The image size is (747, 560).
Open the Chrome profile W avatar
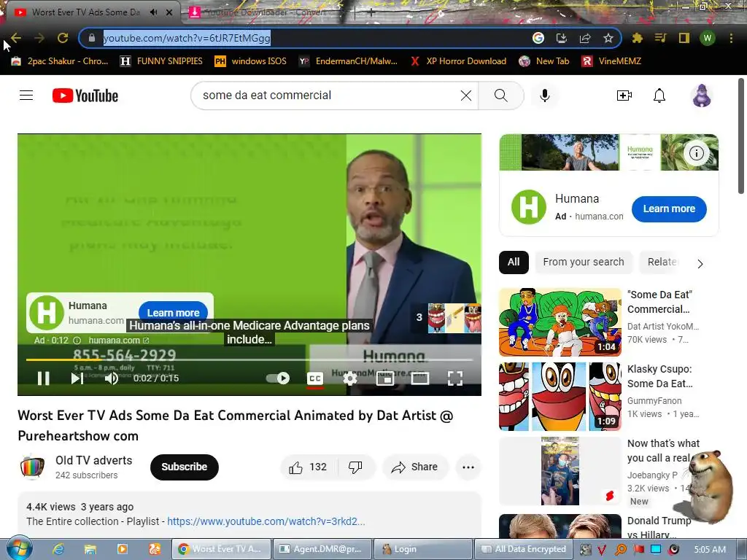click(x=708, y=38)
